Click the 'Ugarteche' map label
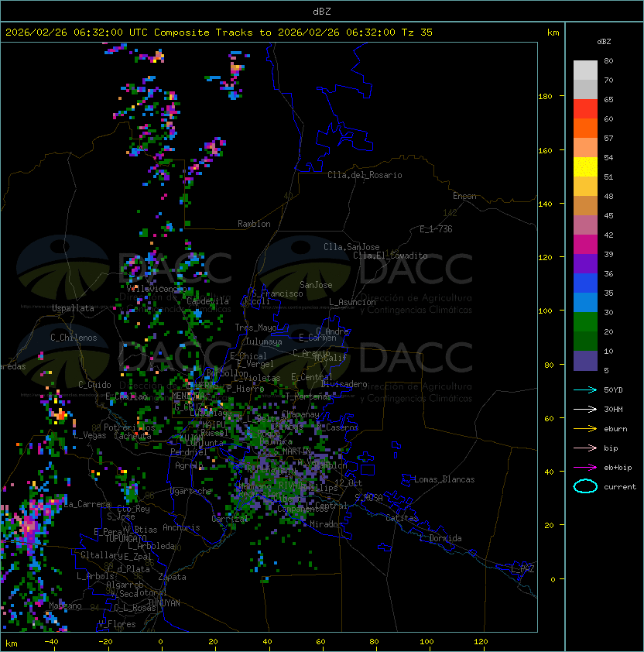644x652 pixels. tap(191, 491)
